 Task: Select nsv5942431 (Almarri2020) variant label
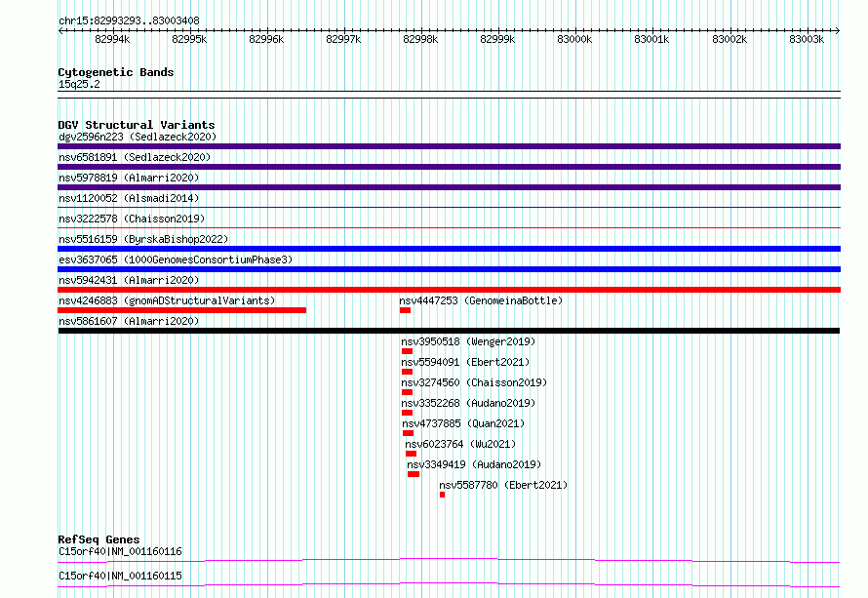pyautogui.click(x=129, y=280)
